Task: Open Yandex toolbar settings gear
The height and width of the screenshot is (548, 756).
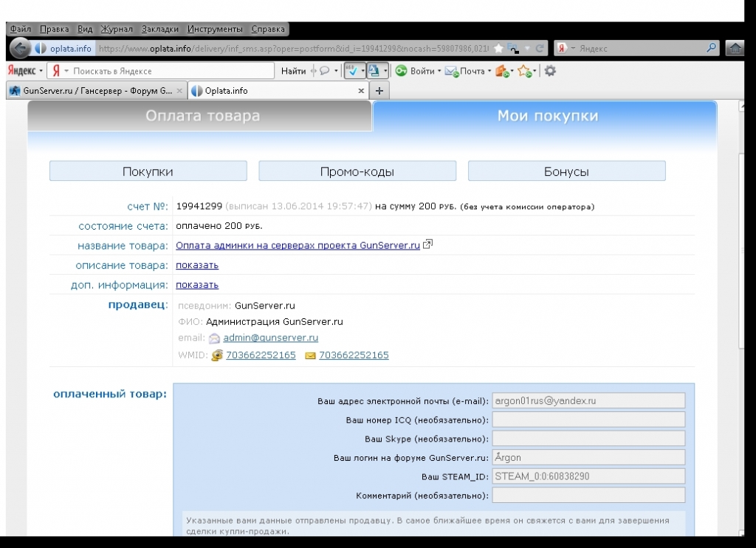Action: click(x=550, y=71)
